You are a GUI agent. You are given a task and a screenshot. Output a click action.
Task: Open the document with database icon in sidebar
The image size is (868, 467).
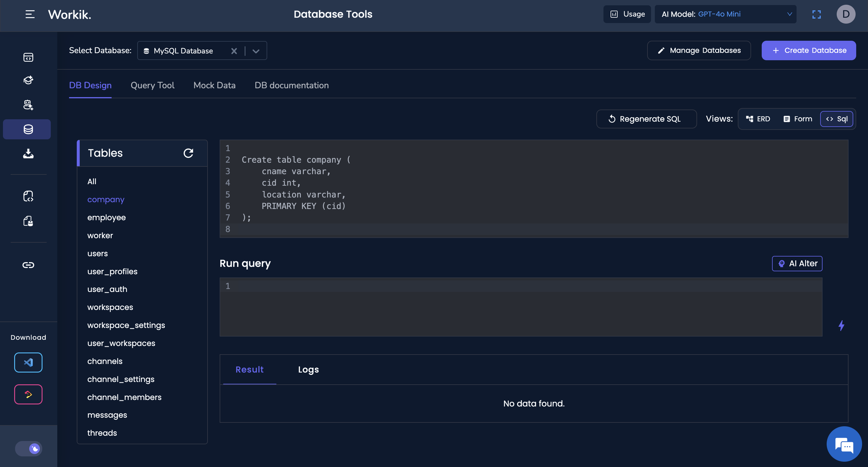click(x=28, y=221)
